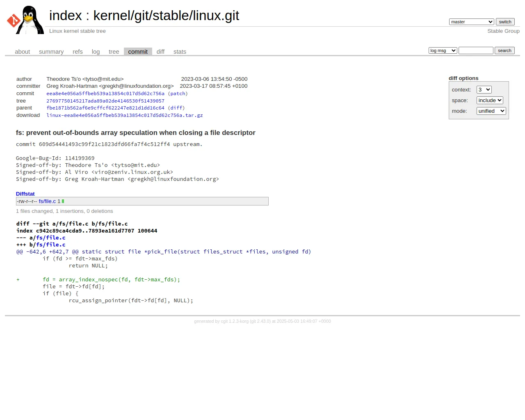Open the Diffstat link
The width and height of the screenshot is (525, 420).
(x=25, y=194)
